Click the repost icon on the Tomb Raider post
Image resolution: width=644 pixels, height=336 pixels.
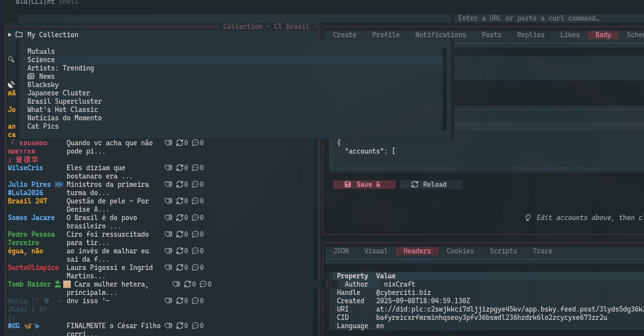[x=189, y=284]
